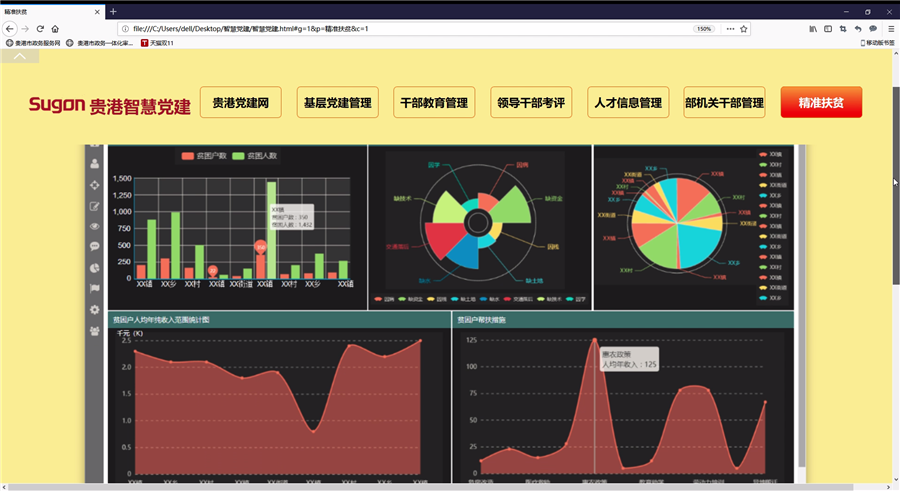Open the edit pencil icon in sidebar
The height and width of the screenshot is (491, 900).
coord(95,206)
